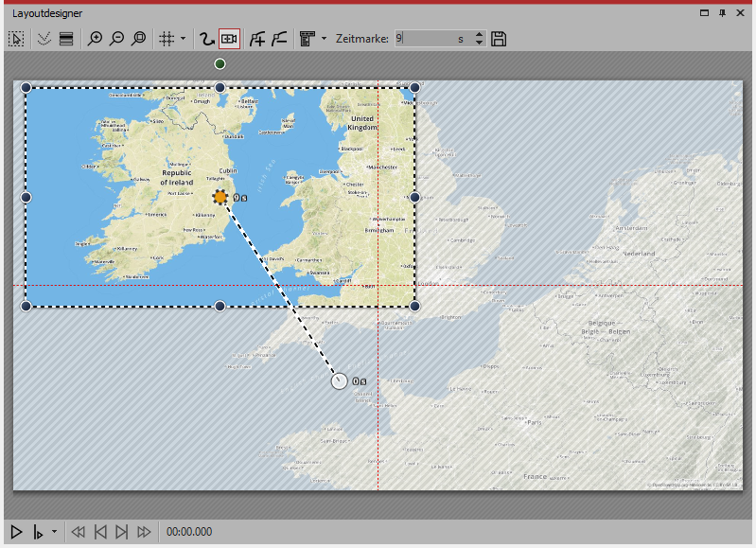The height and width of the screenshot is (548, 756).
Task: Open the grid options dropdown arrow
Action: 183,39
